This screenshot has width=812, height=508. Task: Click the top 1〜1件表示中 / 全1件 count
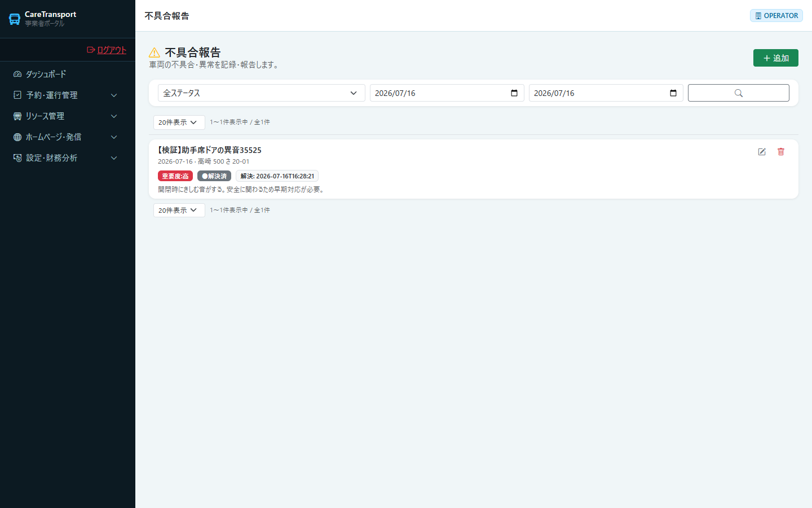[240, 122]
